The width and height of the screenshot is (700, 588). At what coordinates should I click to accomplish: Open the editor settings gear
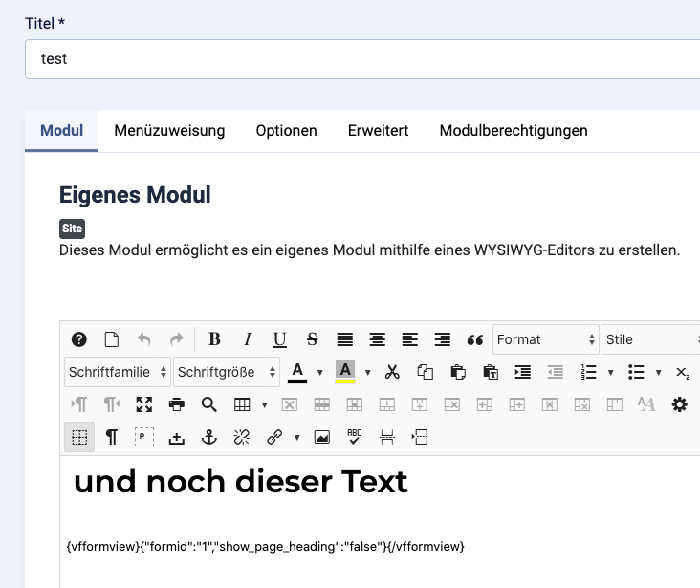pos(680,404)
